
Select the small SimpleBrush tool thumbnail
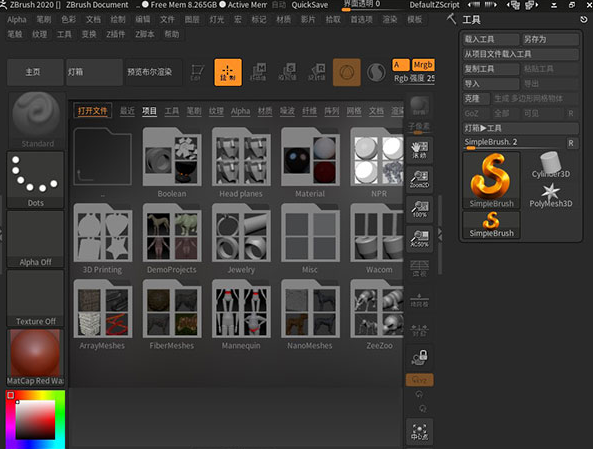(491, 225)
